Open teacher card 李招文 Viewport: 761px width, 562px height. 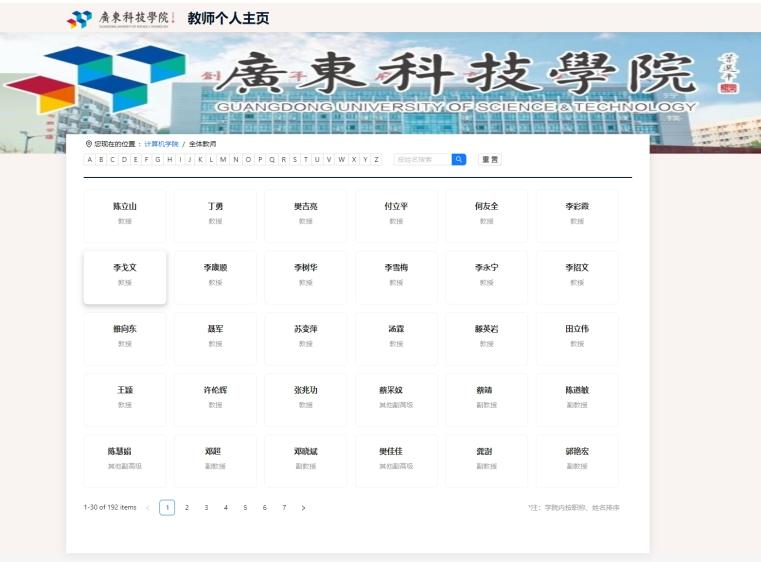coord(577,278)
